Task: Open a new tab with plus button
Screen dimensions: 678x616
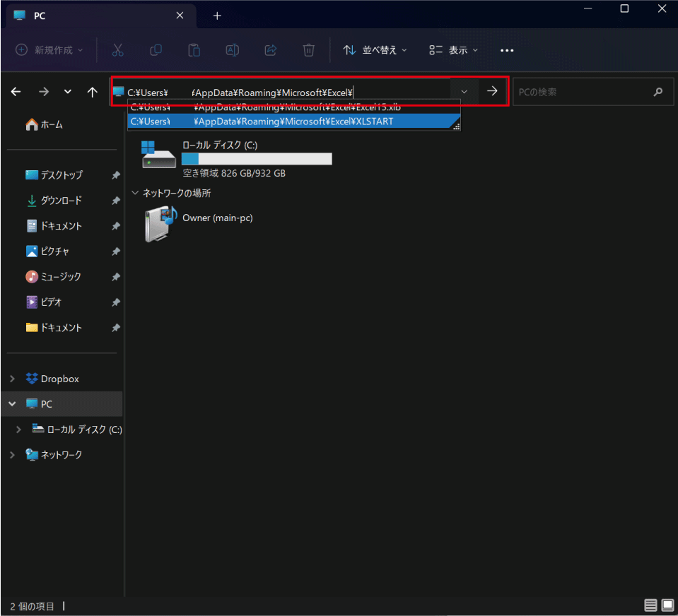Action: pyautogui.click(x=217, y=16)
